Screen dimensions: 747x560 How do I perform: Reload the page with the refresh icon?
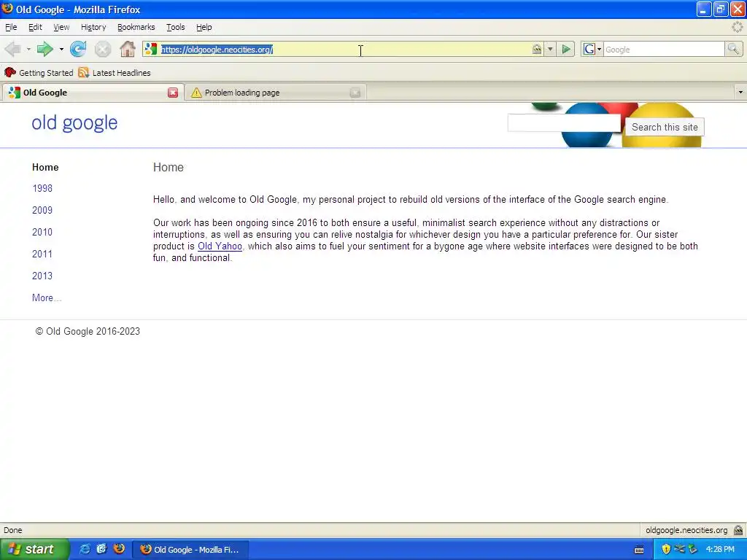pyautogui.click(x=78, y=49)
